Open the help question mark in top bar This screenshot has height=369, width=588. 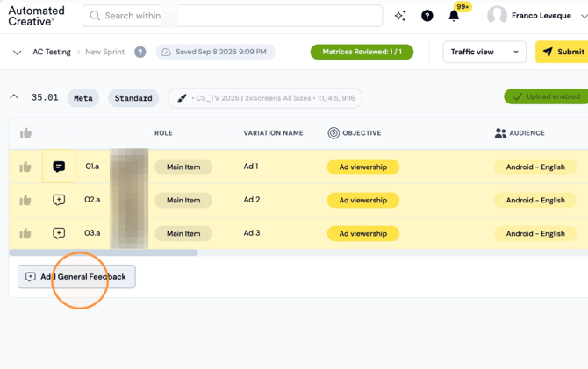(x=427, y=16)
